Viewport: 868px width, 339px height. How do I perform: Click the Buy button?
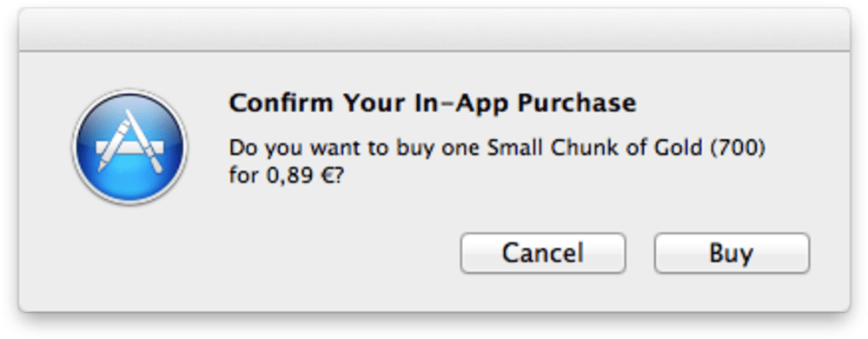click(732, 253)
